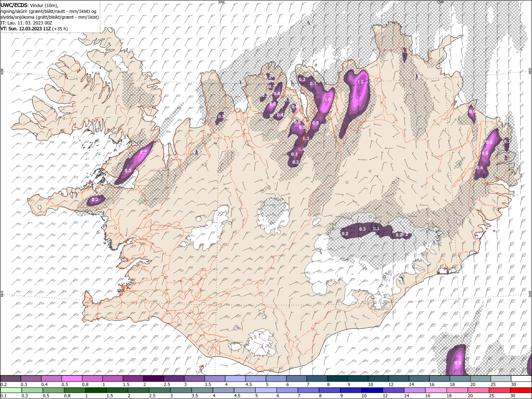This screenshot has height=399, width=532.
Task: Click the 1.0 snowfall value label
Action: (328, 100)
